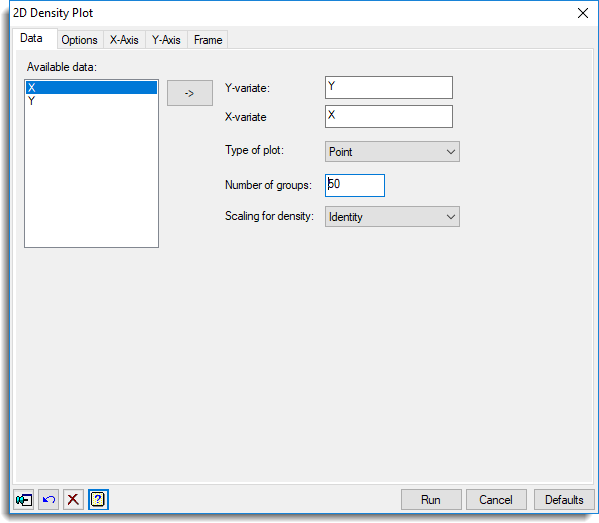Screen dimensions: 599x523
Task: Reset settings with the Defaults button
Action: (564, 499)
